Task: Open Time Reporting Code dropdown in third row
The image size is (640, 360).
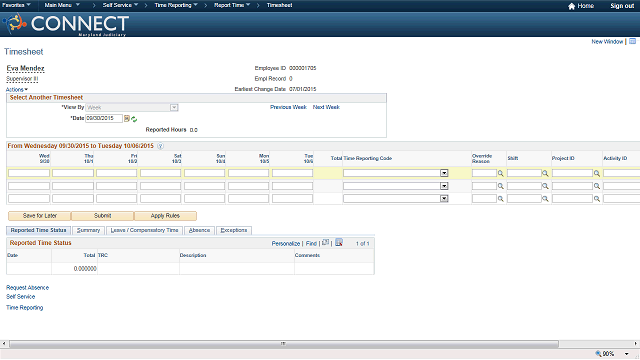Action: pos(444,198)
